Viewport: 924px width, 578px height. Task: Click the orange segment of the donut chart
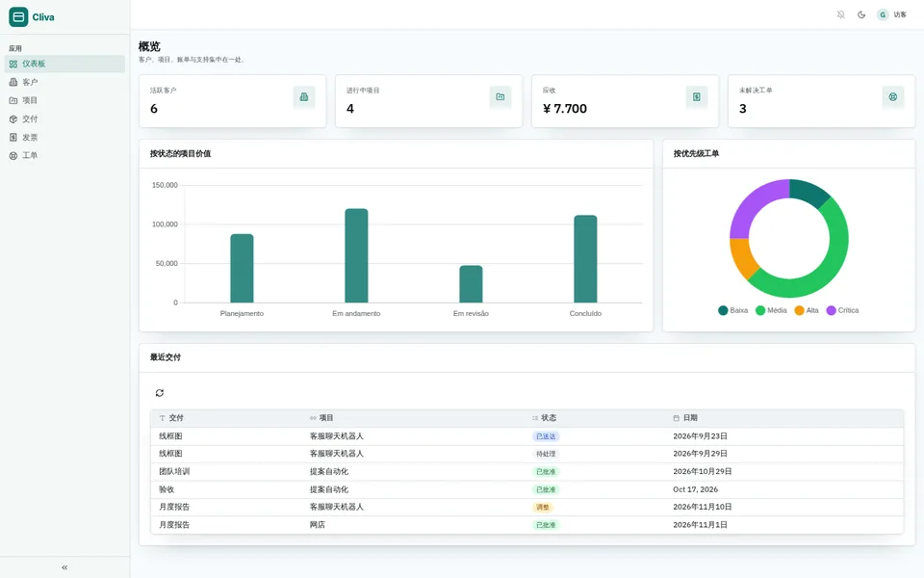click(x=744, y=258)
